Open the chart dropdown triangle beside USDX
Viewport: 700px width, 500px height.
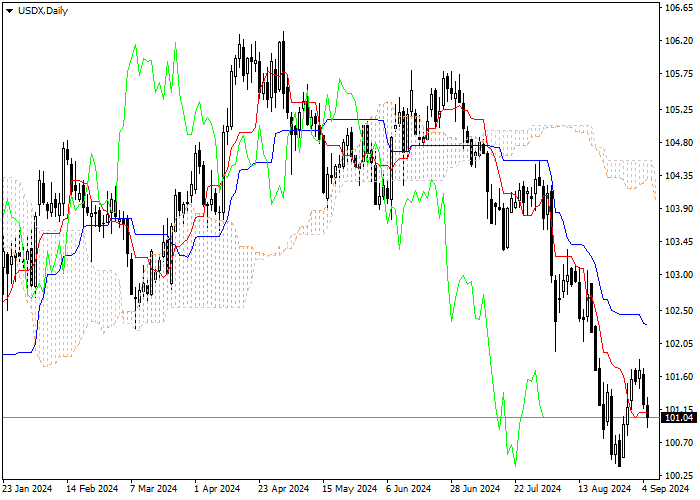tap(9, 11)
